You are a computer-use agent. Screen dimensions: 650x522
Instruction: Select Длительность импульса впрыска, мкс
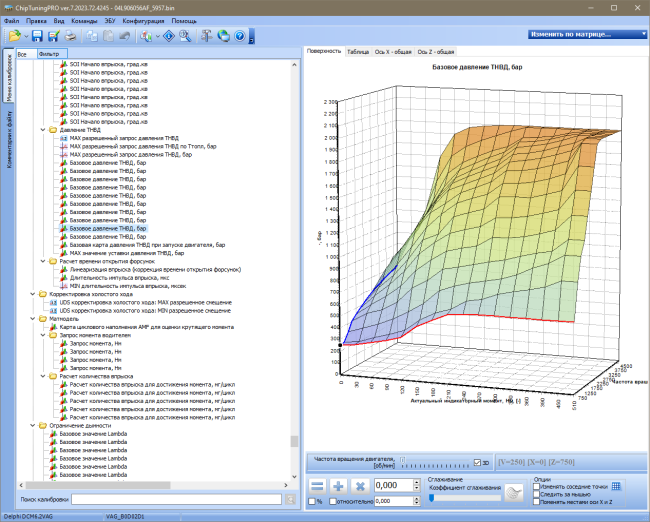pos(119,278)
